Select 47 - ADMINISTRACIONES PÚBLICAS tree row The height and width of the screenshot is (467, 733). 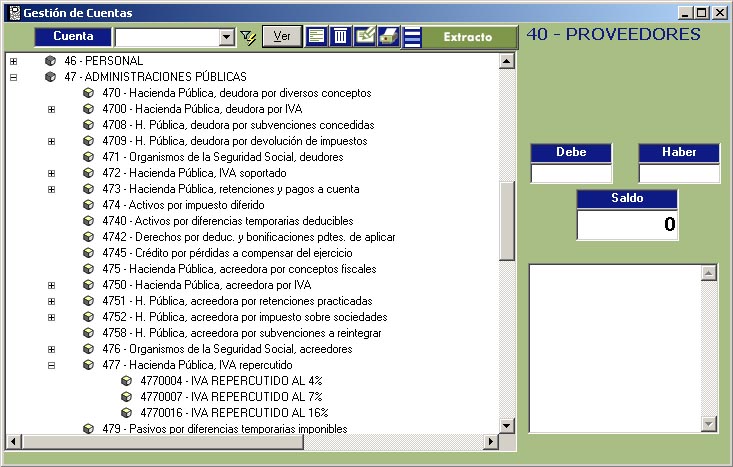(156, 77)
